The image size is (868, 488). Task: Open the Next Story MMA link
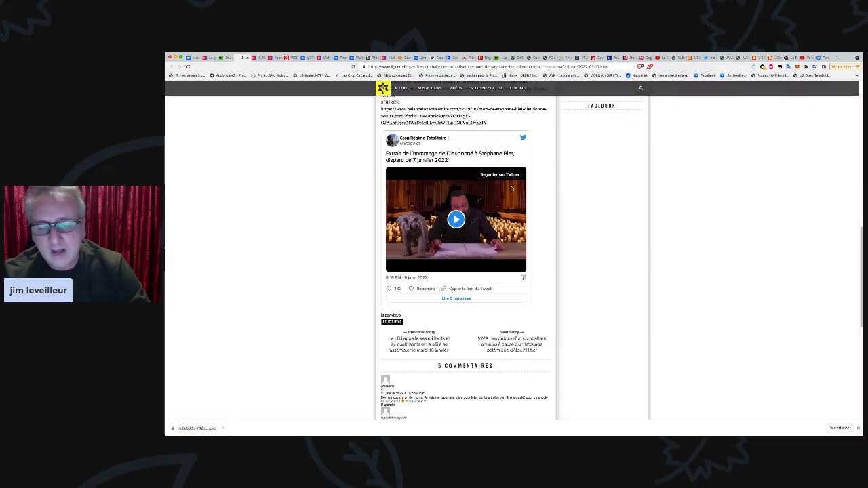coord(512,342)
